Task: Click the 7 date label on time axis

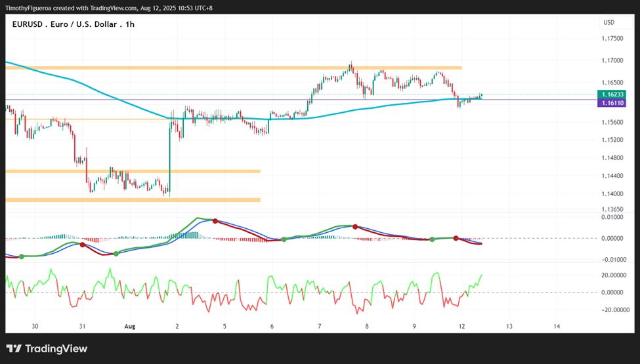Action: click(320, 327)
